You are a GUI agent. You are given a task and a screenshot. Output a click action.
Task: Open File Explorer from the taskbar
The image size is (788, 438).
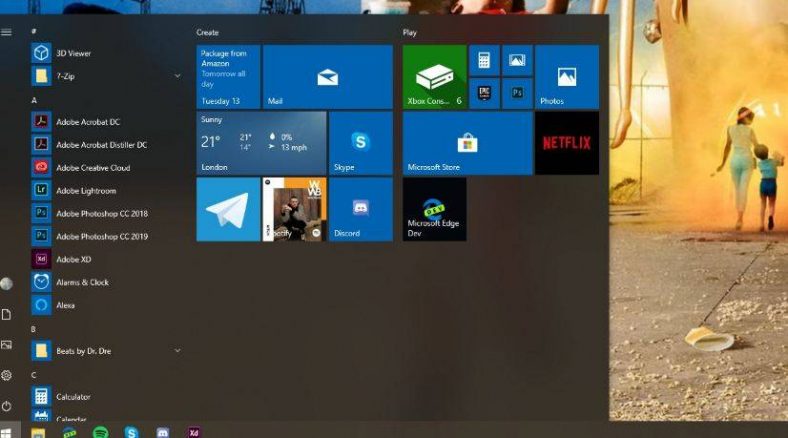(38, 432)
